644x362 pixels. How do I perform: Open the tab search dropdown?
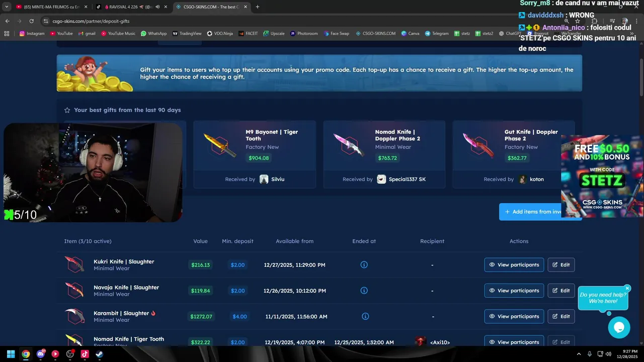pos(7,7)
